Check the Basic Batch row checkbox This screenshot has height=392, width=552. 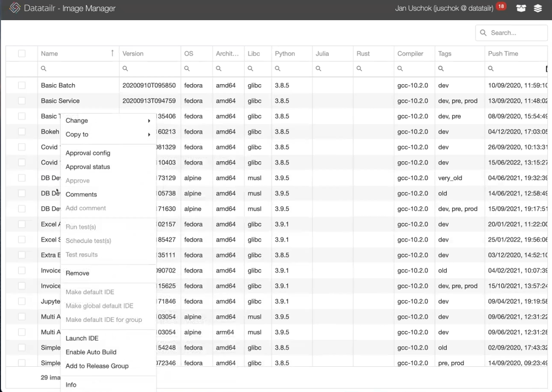point(22,85)
